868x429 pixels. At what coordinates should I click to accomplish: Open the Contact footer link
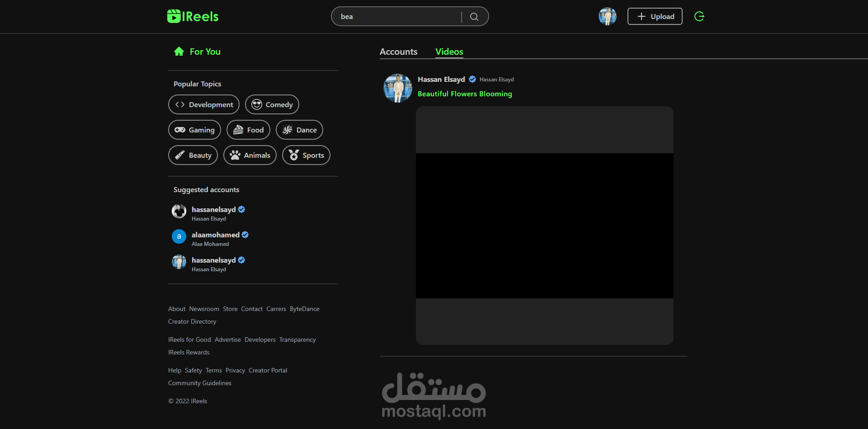pyautogui.click(x=252, y=309)
